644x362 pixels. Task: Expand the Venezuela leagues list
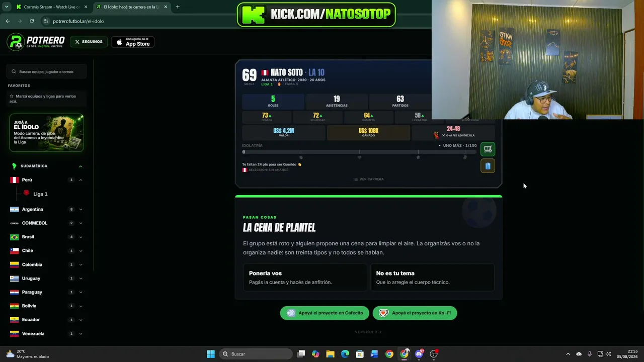point(80,333)
